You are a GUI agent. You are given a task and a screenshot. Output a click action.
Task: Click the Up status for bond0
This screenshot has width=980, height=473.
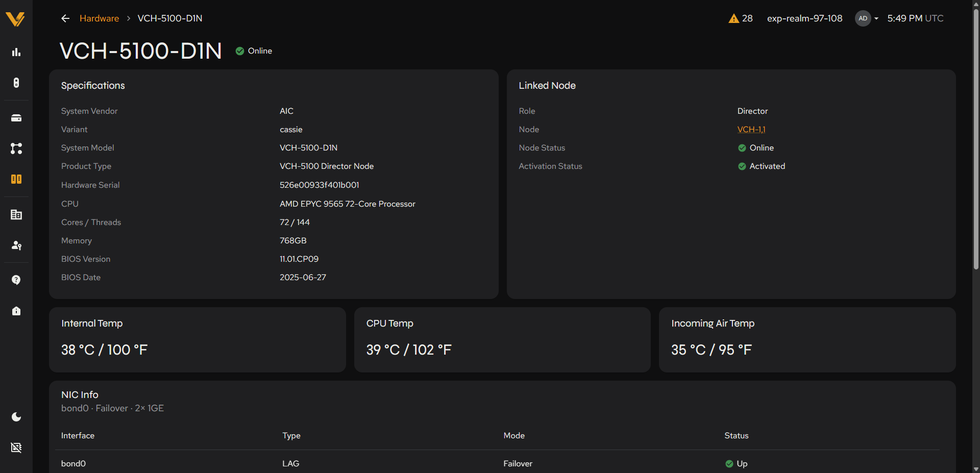(x=737, y=464)
